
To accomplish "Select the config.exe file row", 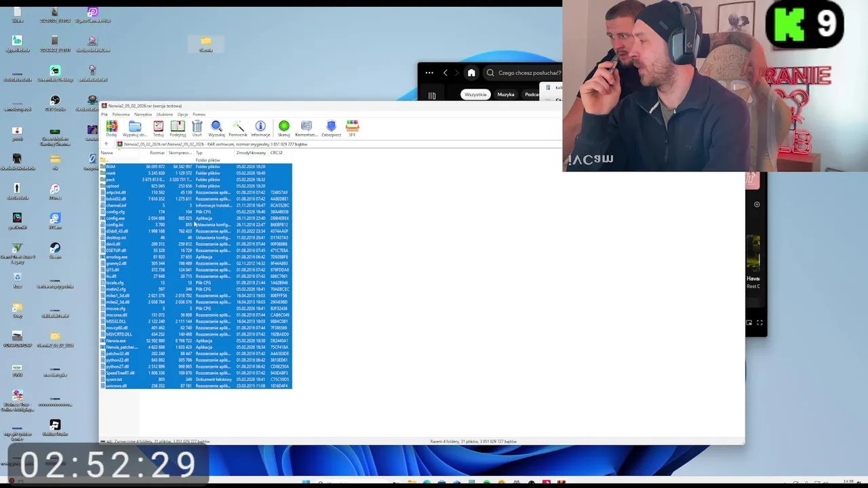I will coord(196,218).
